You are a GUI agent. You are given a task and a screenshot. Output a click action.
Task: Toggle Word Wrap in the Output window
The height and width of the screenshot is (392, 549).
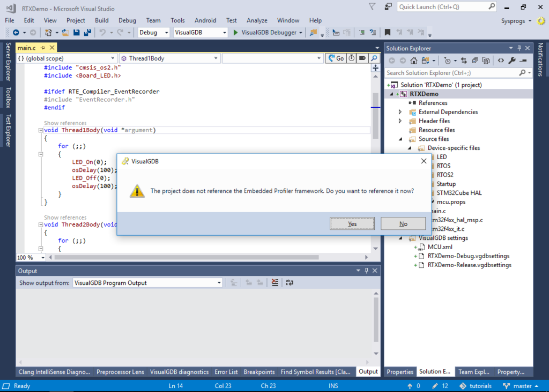click(290, 282)
